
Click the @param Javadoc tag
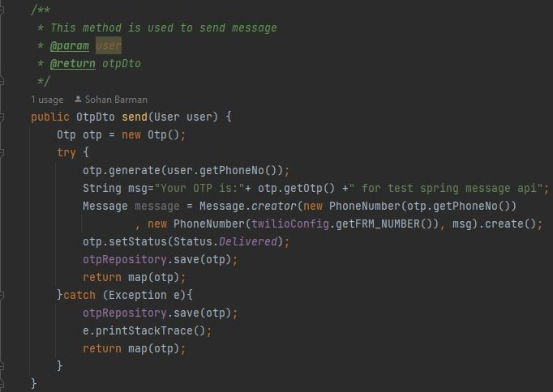69,45
